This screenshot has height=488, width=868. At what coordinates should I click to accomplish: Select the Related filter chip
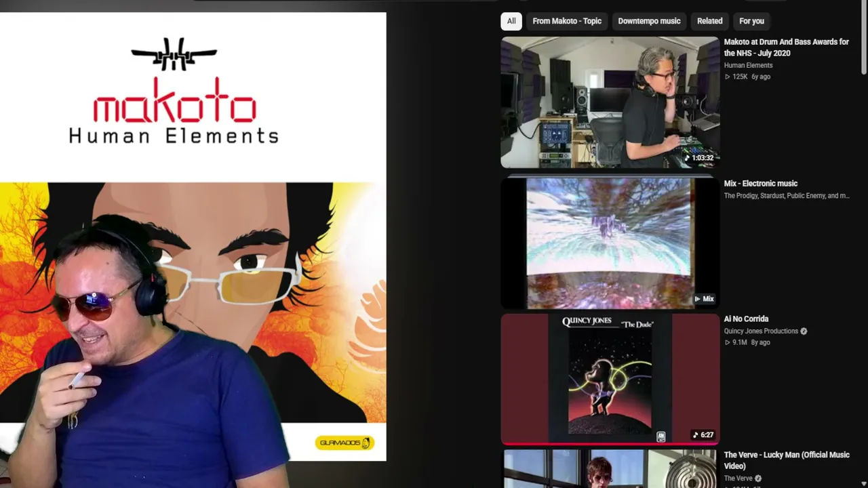tap(709, 21)
